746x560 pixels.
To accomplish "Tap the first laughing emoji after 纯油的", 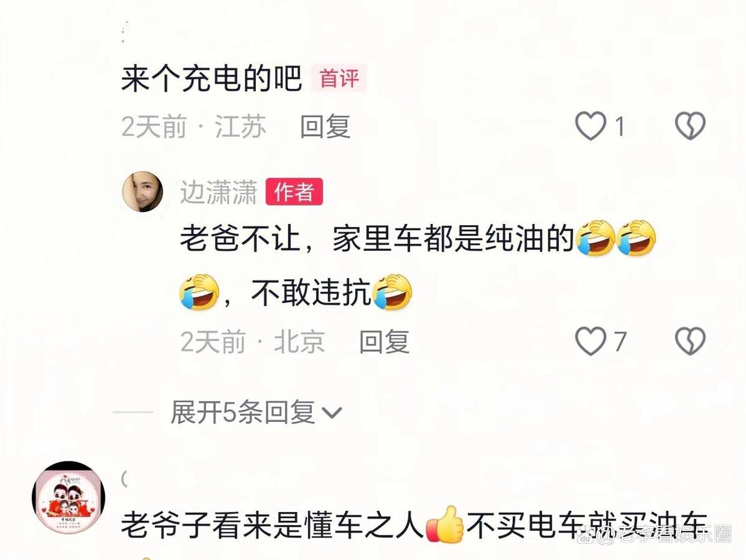I will click(x=595, y=239).
